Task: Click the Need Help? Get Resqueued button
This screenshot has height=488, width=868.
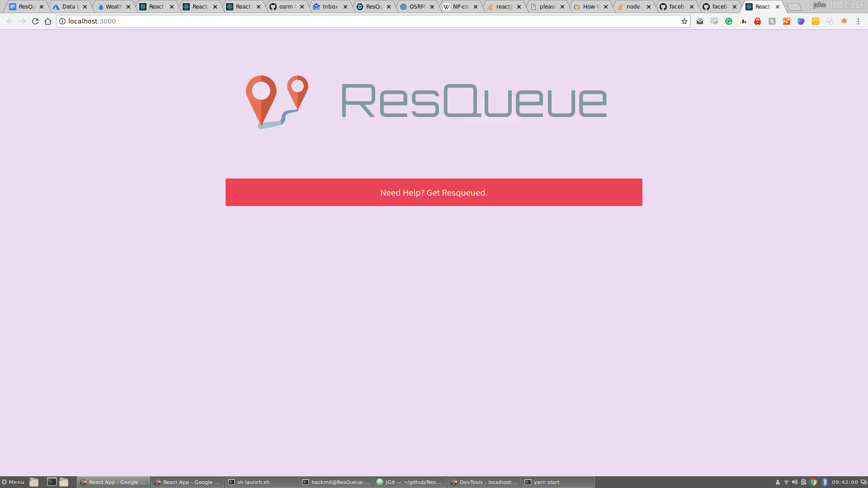Action: pos(434,192)
